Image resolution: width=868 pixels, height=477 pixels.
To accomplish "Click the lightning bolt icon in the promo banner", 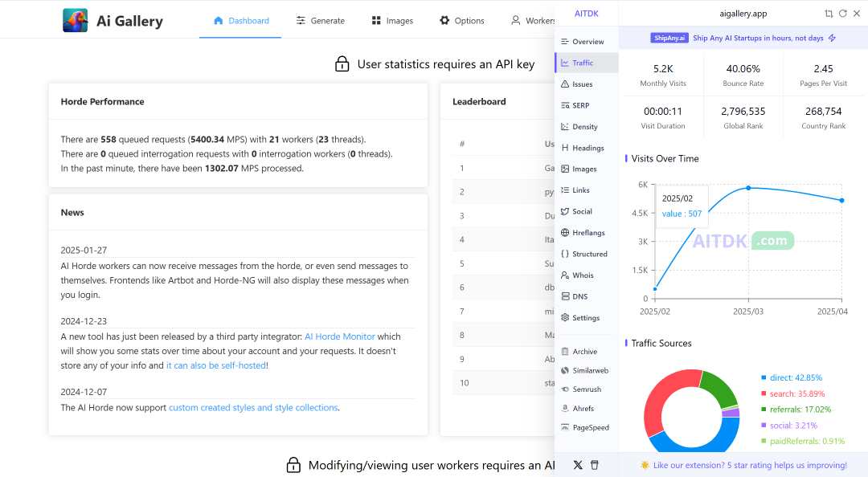I will click(x=832, y=39).
